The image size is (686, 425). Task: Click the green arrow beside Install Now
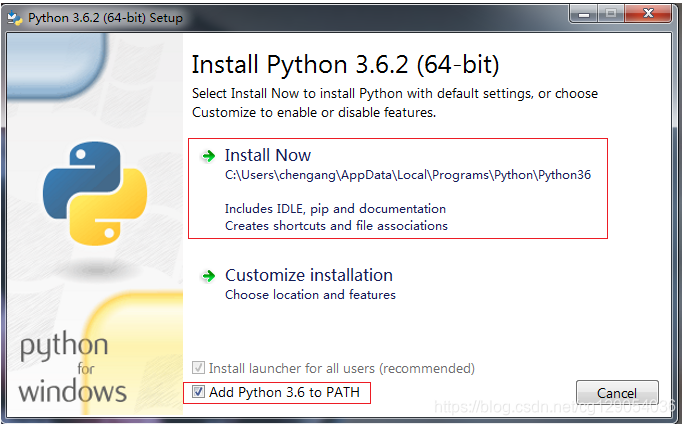(x=208, y=156)
